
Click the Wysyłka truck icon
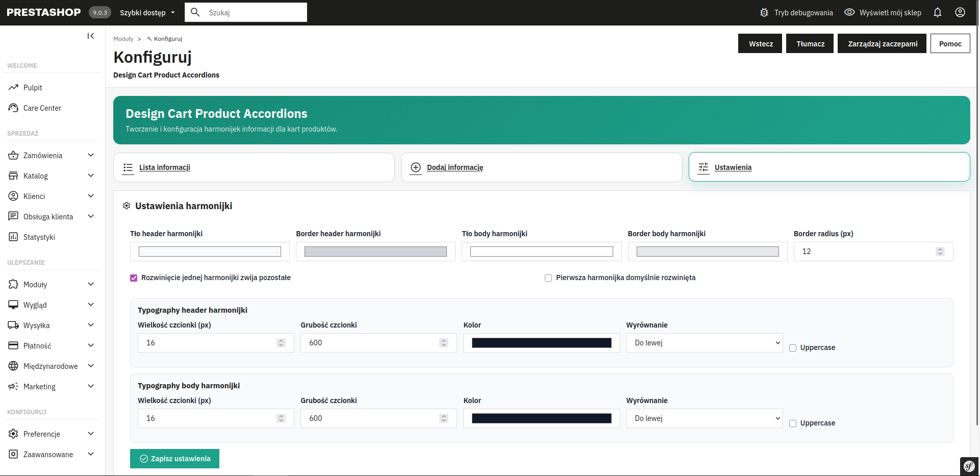(13, 325)
